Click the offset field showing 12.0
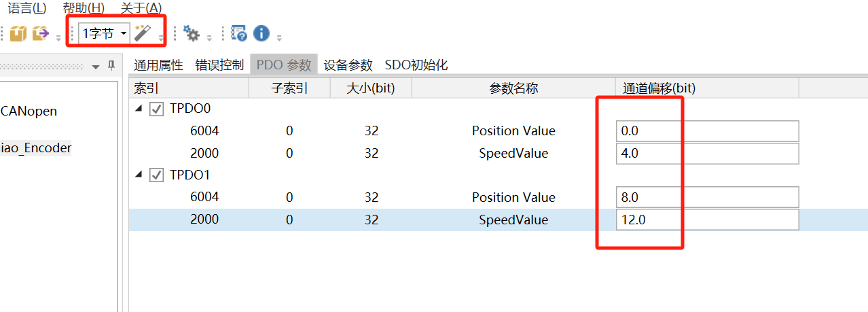 (706, 220)
